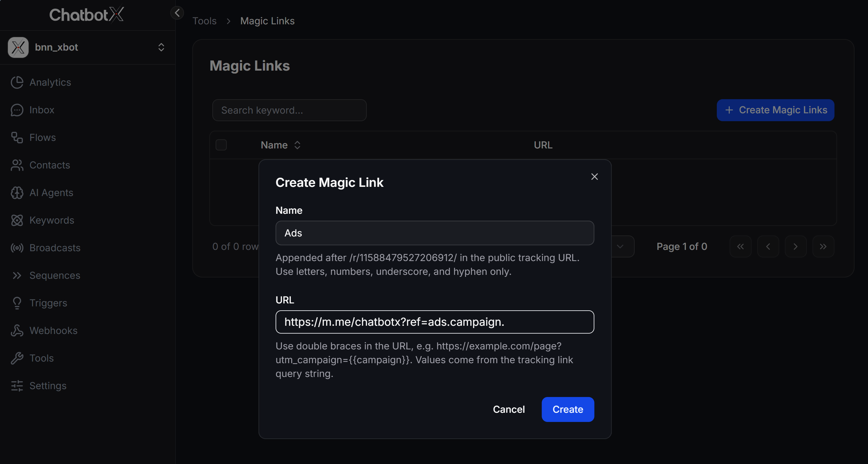The width and height of the screenshot is (868, 464).
Task: Open Sequences from the sidebar
Action: pyautogui.click(x=55, y=276)
